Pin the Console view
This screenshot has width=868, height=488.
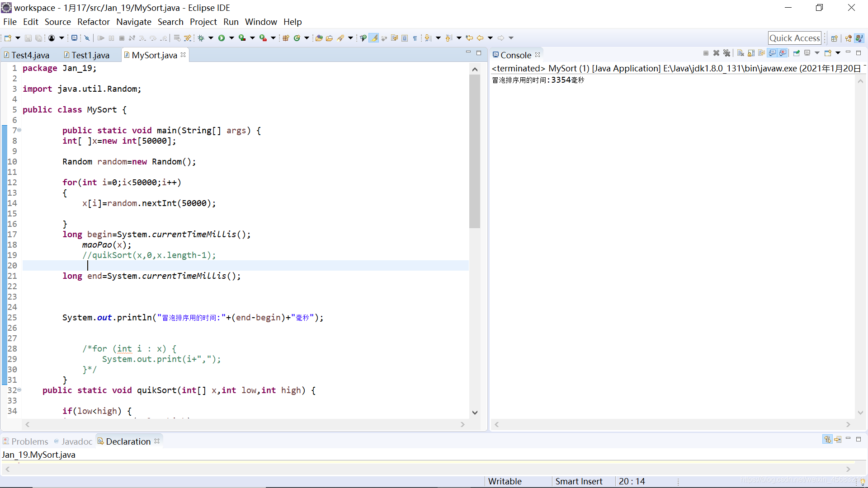coord(797,53)
